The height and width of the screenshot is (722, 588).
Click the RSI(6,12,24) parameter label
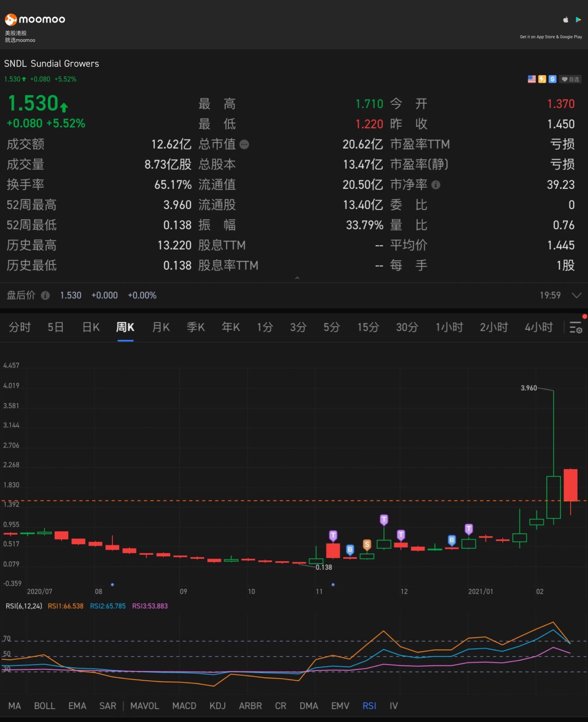pos(24,606)
